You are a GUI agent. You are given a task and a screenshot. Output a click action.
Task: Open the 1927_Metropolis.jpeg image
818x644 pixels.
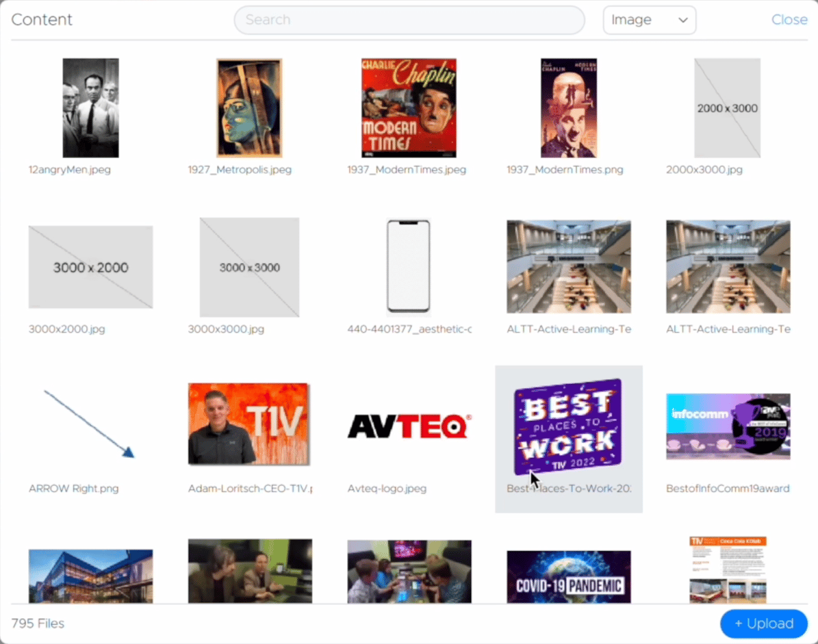point(249,107)
